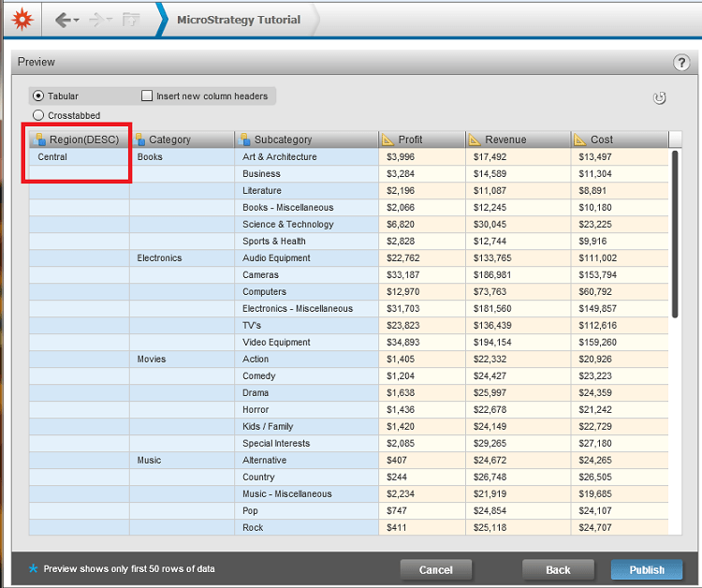The image size is (702, 588).
Task: Click the Kids / Family cell
Action: click(306, 426)
